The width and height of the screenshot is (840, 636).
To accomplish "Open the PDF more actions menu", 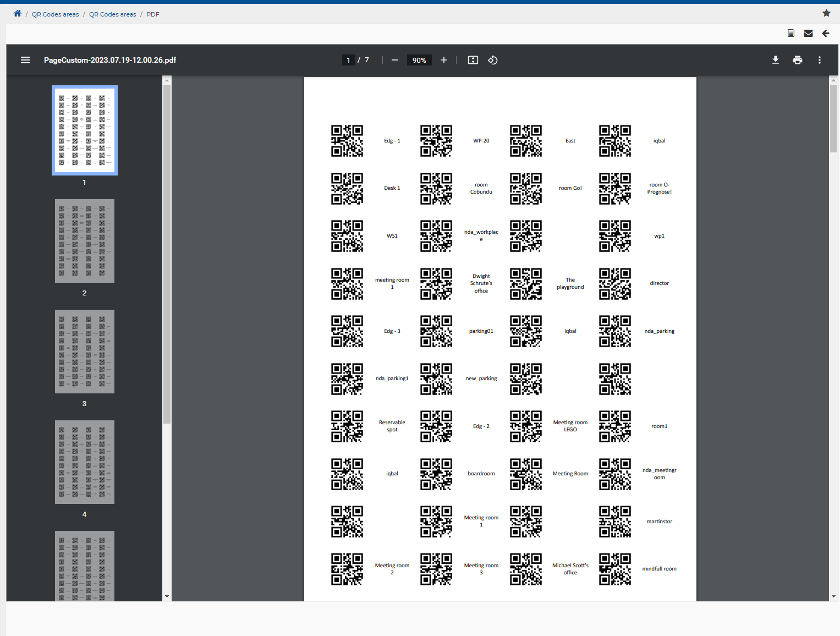I will point(820,60).
